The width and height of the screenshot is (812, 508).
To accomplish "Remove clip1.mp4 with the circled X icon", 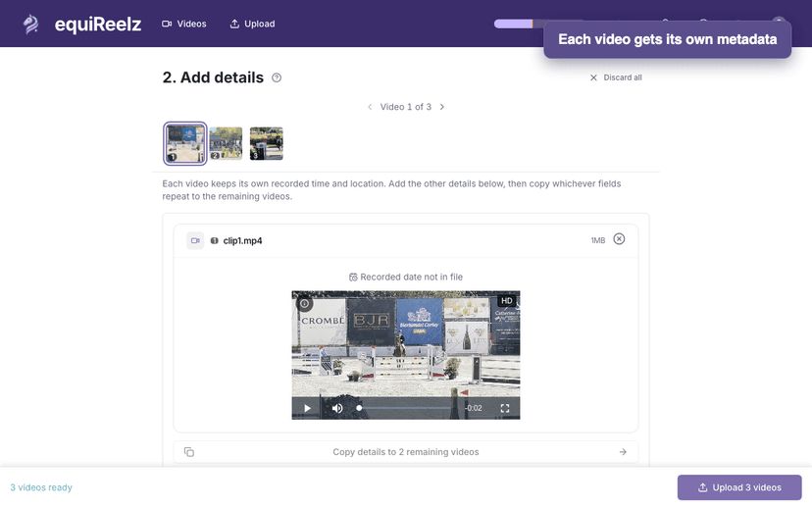I will [619, 239].
